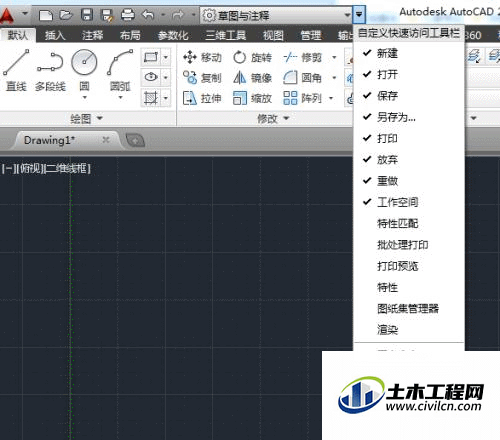Expand the Undo history dropdown arrow

[x=163, y=15]
